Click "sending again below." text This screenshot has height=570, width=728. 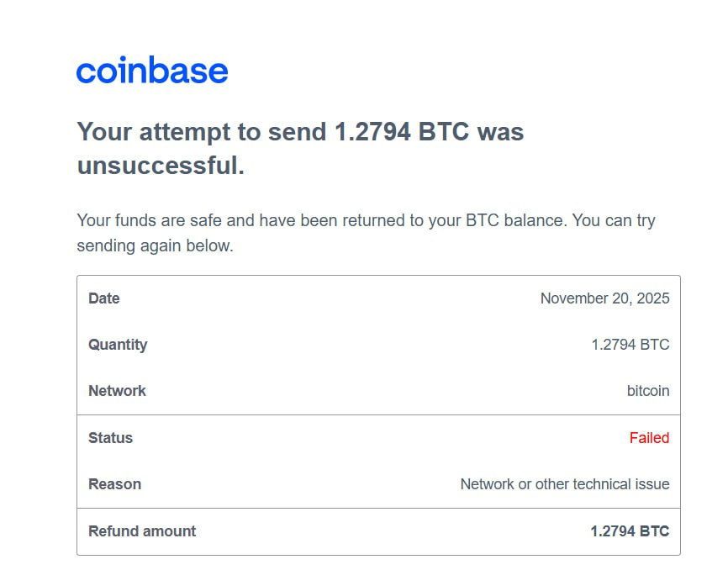(155, 246)
